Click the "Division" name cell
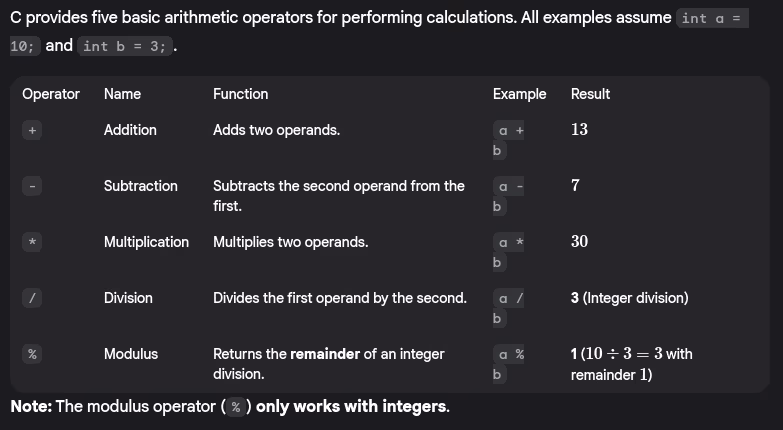 128,298
